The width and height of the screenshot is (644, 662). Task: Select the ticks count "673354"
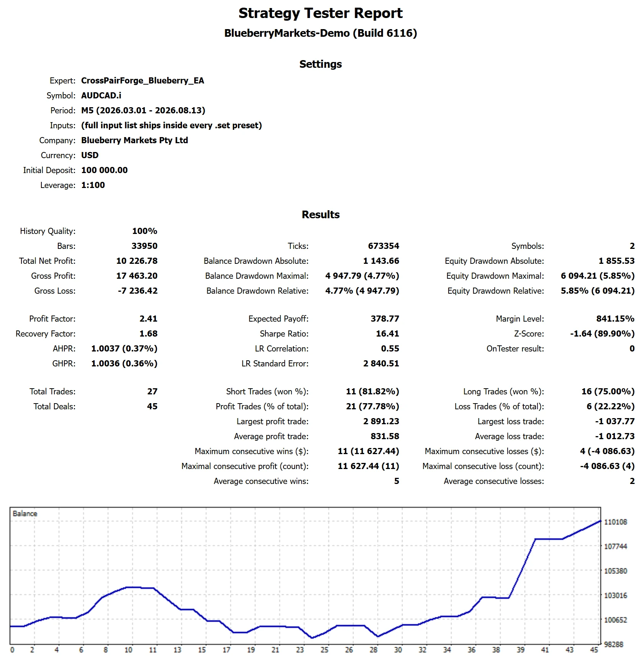[383, 246]
